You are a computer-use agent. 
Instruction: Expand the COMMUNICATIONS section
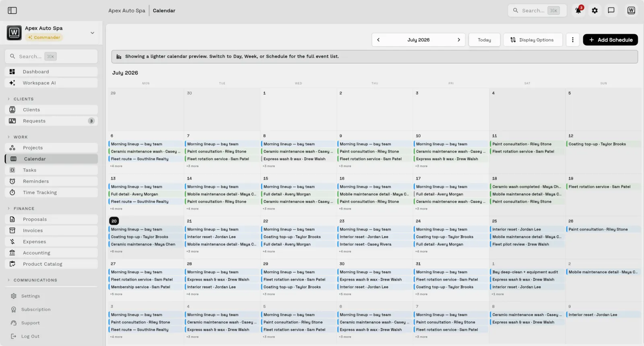pyautogui.click(x=32, y=280)
